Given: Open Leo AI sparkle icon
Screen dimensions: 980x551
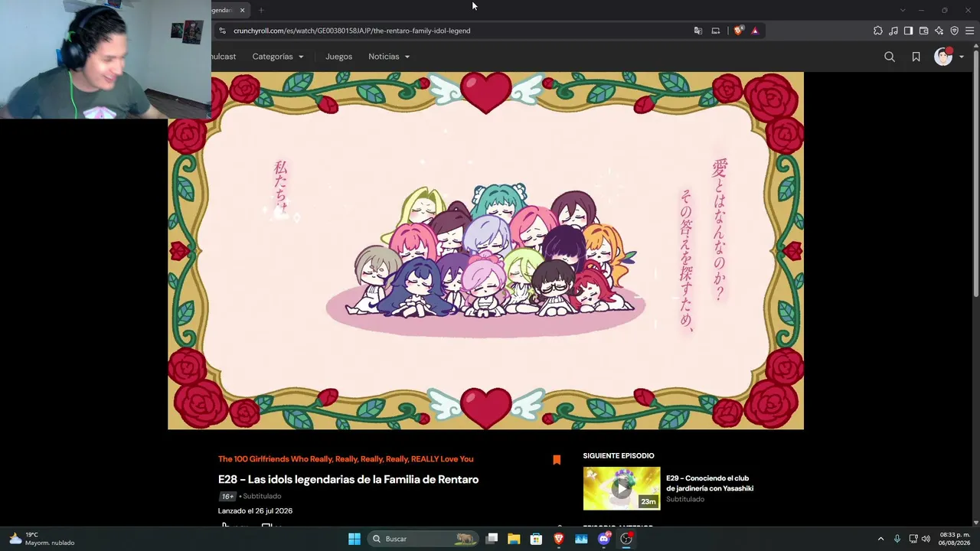Looking at the screenshot, I should tap(939, 31).
